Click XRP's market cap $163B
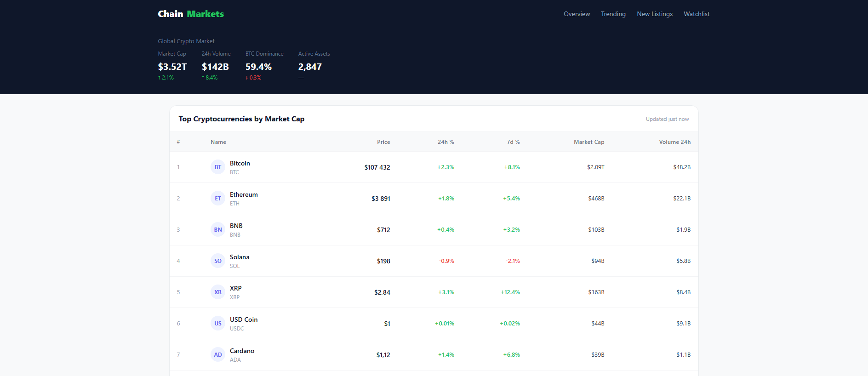Viewport: 868px width, 376px height. [596, 292]
